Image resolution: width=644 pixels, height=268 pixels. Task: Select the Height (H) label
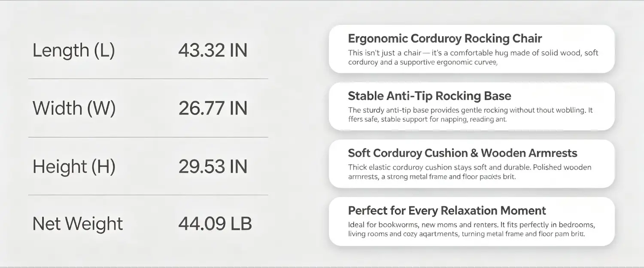[x=74, y=166]
